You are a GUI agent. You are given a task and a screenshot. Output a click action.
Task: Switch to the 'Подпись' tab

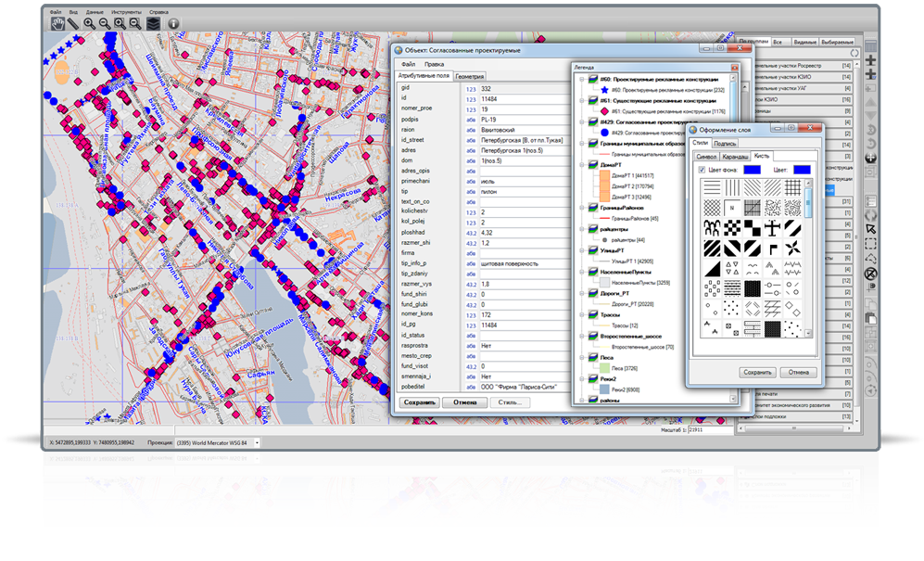(x=726, y=144)
